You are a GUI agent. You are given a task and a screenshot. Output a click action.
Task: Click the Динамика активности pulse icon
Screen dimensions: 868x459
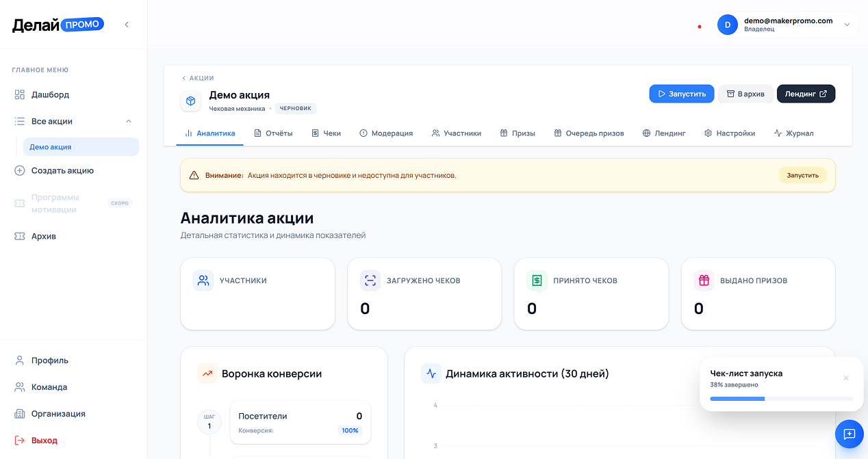(431, 373)
